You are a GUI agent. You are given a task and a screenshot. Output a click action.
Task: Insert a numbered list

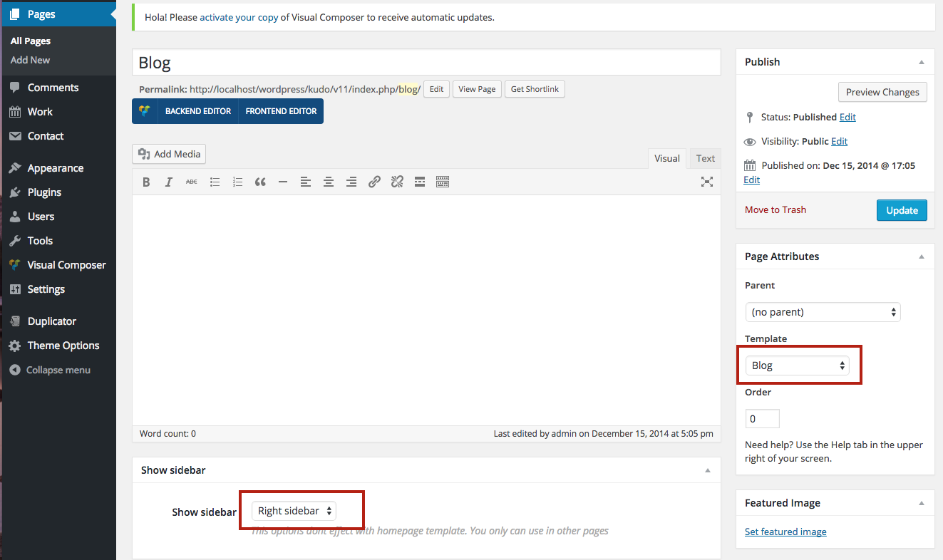pyautogui.click(x=237, y=182)
